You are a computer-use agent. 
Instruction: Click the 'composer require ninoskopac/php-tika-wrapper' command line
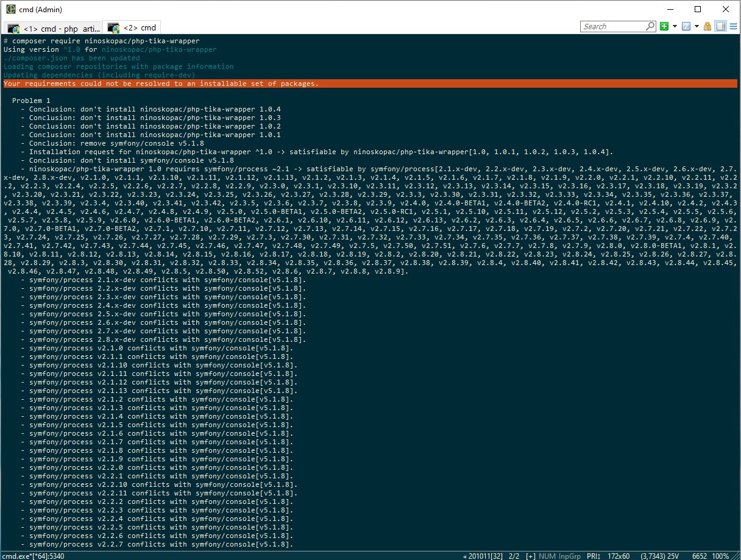tap(101, 41)
